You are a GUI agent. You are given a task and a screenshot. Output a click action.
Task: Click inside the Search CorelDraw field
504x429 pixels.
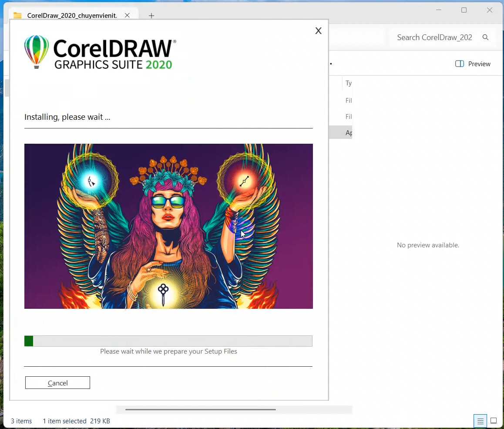click(x=434, y=37)
